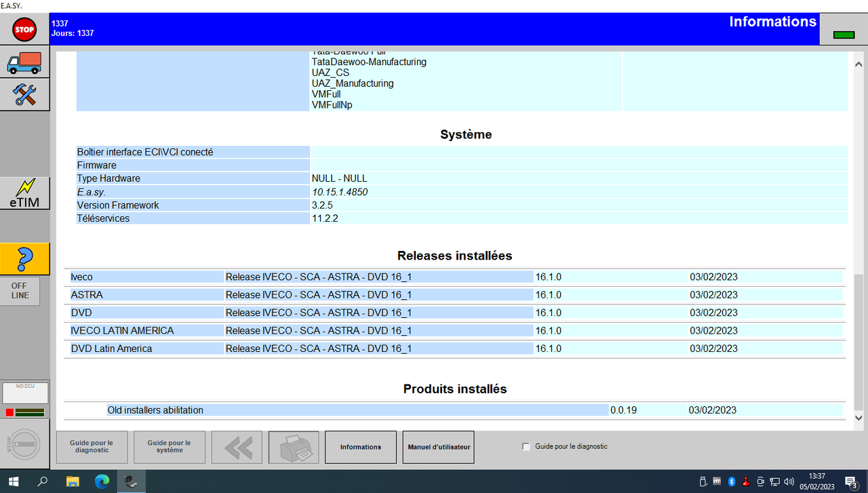Screen dimensions: 868x493
Task: Click Boîtier interface ECI\VCI conecté label
Action: [x=145, y=152]
